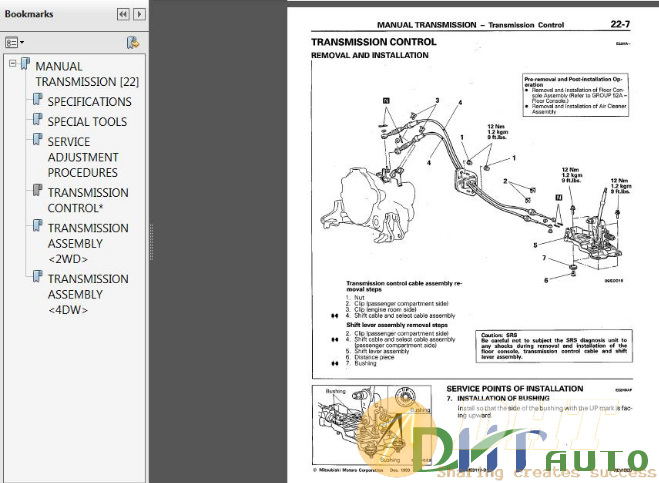Jump to the SPECIAL TOOLS bookmark
The height and width of the screenshot is (483, 659).
click(87, 122)
